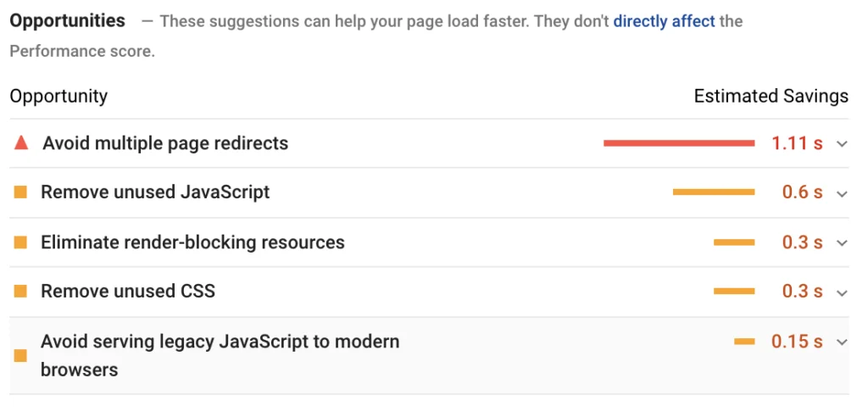This screenshot has width=868, height=417.
Task: Click orange square icon beside legacy JavaScript audit
Action: [20, 355]
